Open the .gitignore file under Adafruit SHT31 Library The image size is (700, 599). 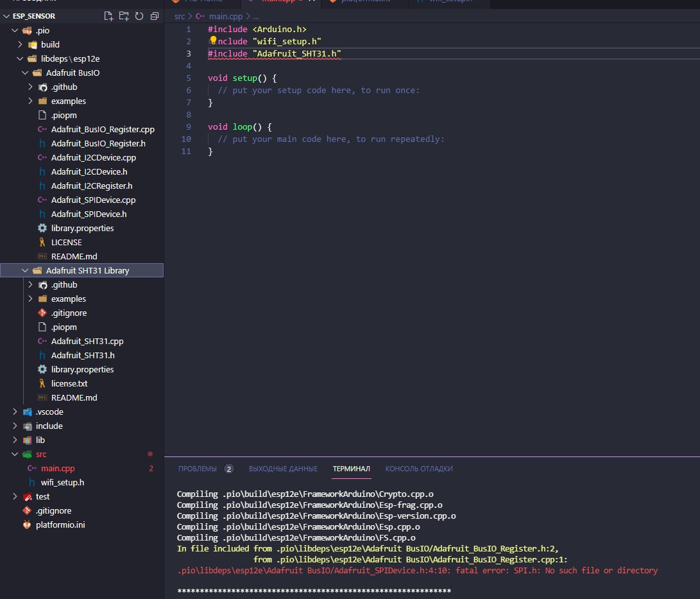(69, 313)
